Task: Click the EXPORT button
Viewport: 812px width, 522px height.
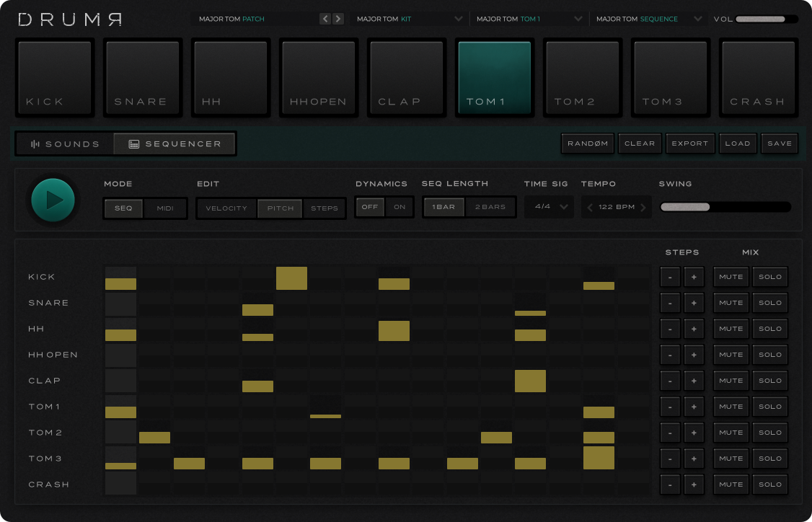Action: (690, 143)
